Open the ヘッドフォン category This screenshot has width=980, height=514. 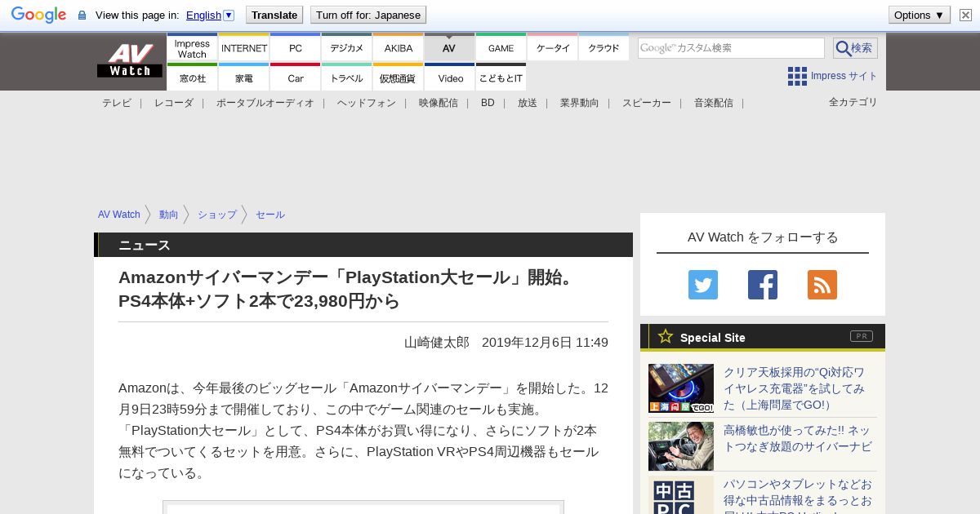tap(367, 103)
